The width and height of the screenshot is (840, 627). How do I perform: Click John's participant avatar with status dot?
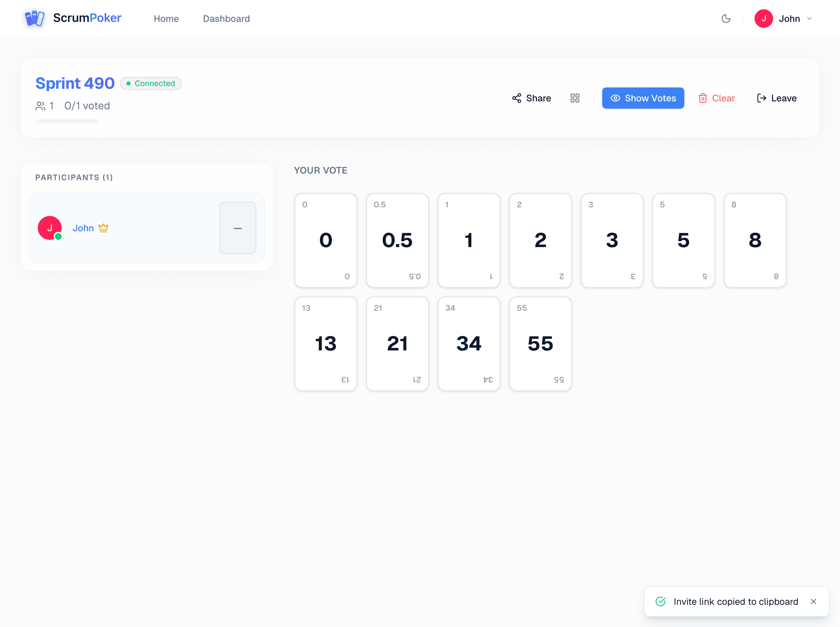pyautogui.click(x=50, y=228)
